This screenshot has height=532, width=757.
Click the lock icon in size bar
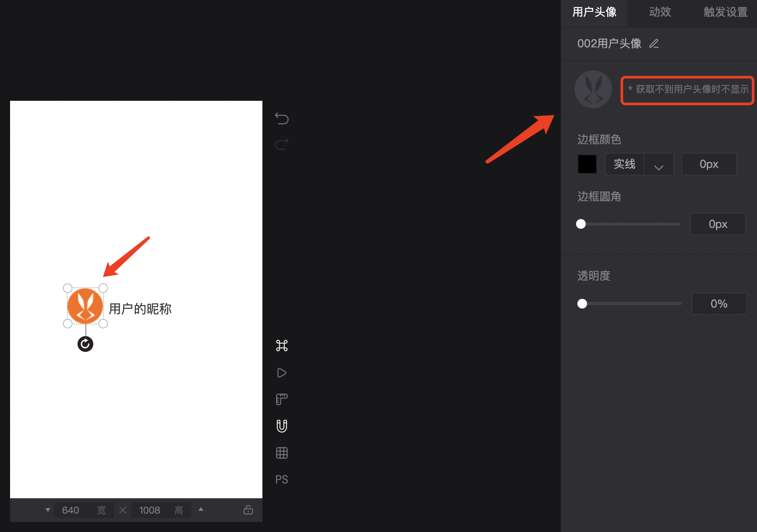pyautogui.click(x=248, y=510)
